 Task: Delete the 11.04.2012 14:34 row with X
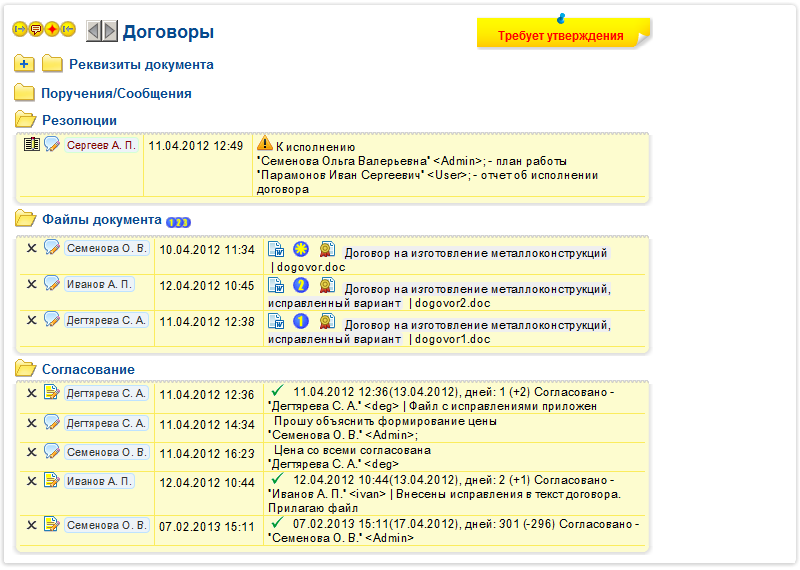click(x=32, y=423)
